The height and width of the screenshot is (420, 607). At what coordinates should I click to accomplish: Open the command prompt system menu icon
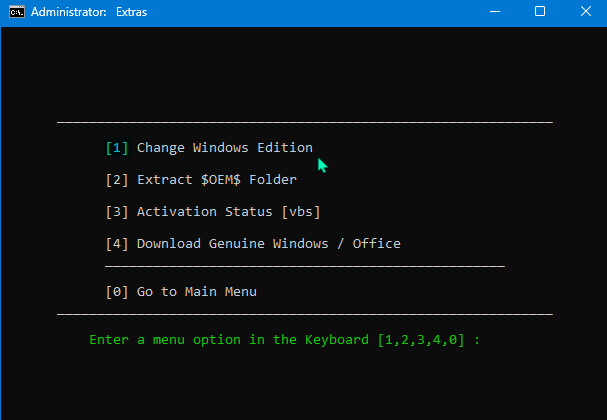pyautogui.click(x=17, y=12)
